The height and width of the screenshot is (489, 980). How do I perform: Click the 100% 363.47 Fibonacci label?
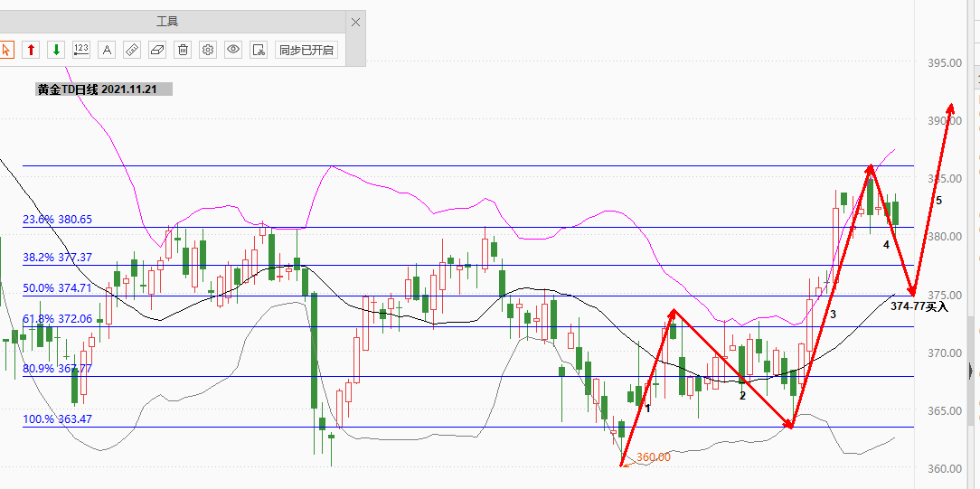click(x=58, y=419)
